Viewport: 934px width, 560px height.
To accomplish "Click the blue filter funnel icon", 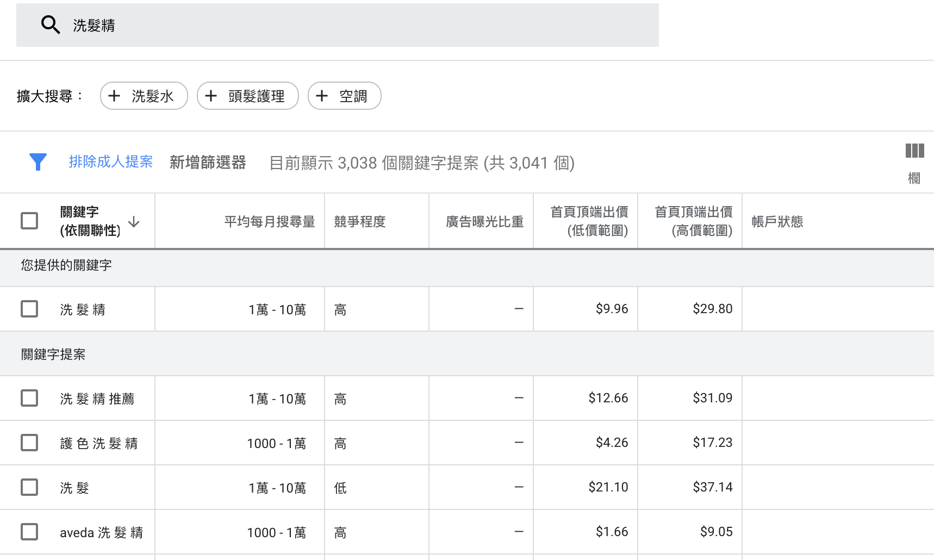I will [x=38, y=161].
